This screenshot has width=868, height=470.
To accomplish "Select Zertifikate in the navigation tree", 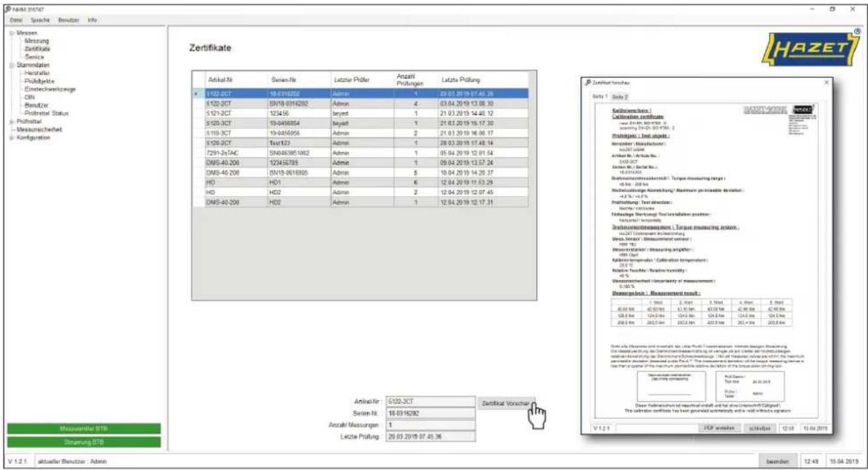I will tap(37, 49).
